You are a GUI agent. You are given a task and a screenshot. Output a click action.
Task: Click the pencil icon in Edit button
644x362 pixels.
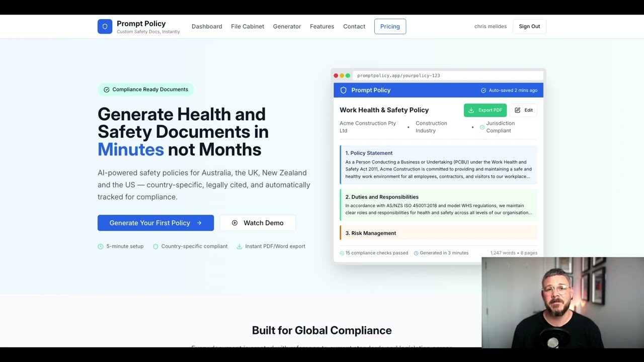click(x=518, y=110)
